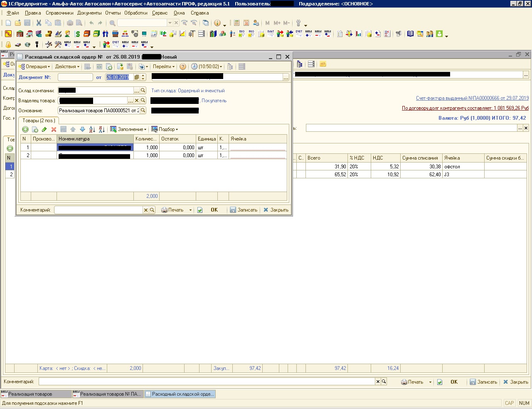This screenshot has width=532, height=409.
Task: Open the book reference icon
Action: (410, 34)
